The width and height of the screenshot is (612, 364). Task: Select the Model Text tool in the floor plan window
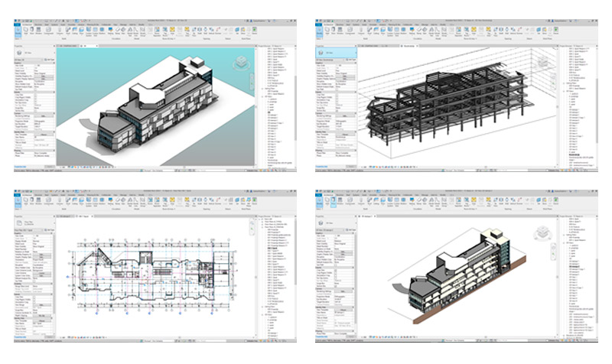click(x=130, y=202)
